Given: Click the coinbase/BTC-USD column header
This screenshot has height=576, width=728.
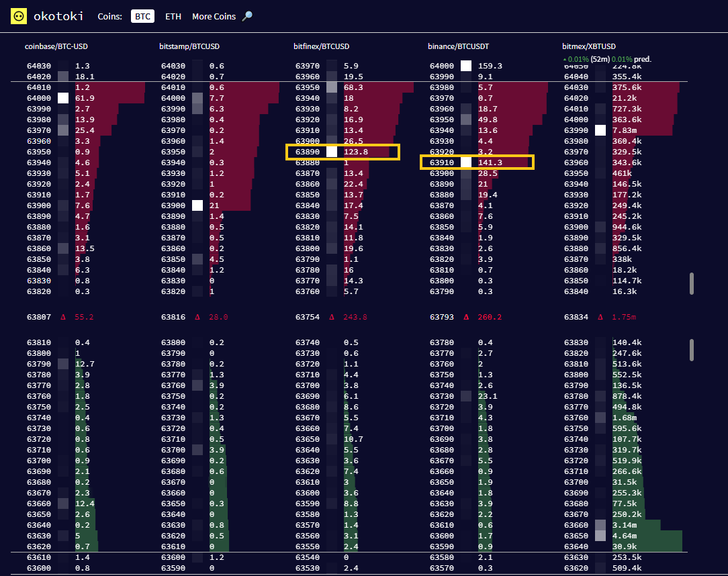Looking at the screenshot, I should pos(56,46).
